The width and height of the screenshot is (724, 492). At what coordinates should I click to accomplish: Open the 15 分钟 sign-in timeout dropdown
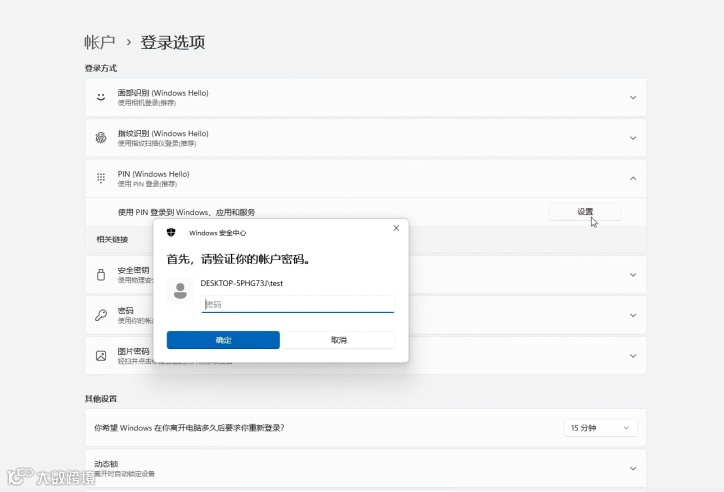600,428
